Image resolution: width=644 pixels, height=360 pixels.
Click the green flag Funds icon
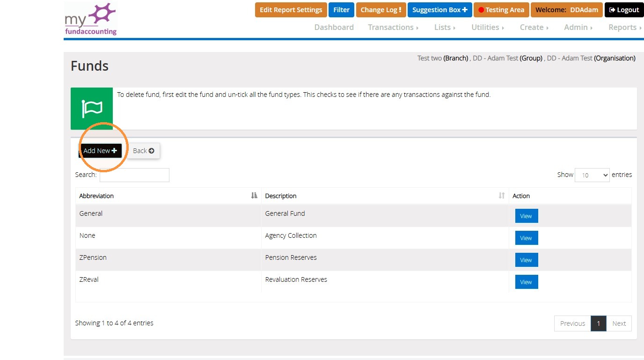pos(92,109)
